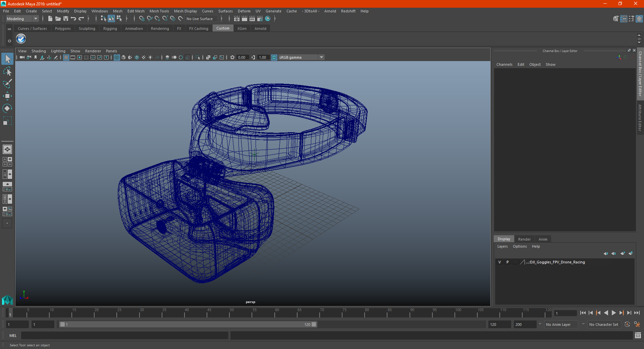Enable snap to grids
Viewport: 644px width, 349px height.
point(142,19)
